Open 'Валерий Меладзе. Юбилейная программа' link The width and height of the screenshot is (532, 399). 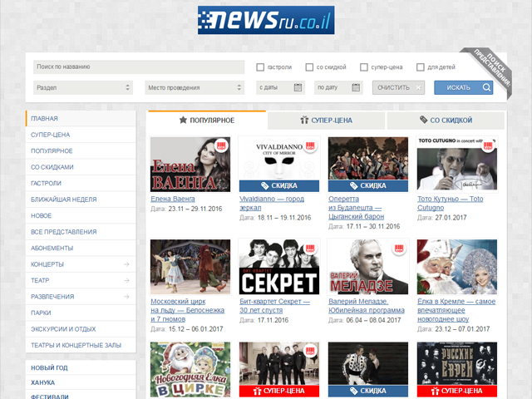pyautogui.click(x=367, y=306)
